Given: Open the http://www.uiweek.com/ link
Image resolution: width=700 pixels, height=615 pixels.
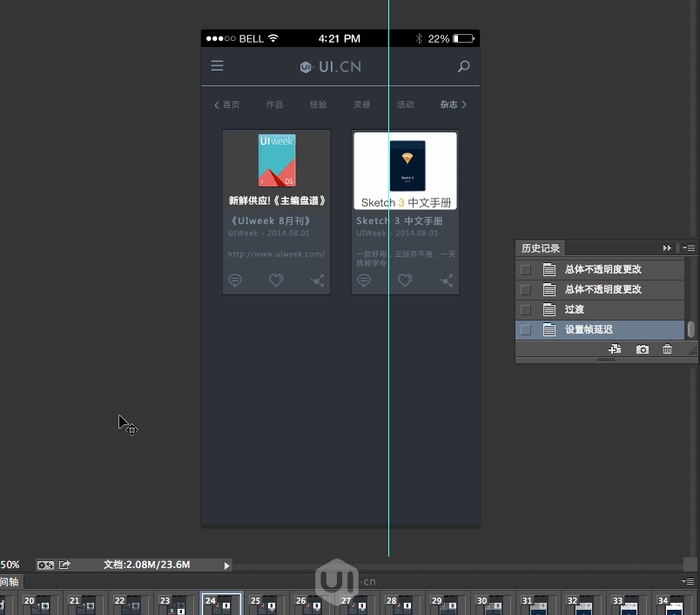Looking at the screenshot, I should click(276, 253).
